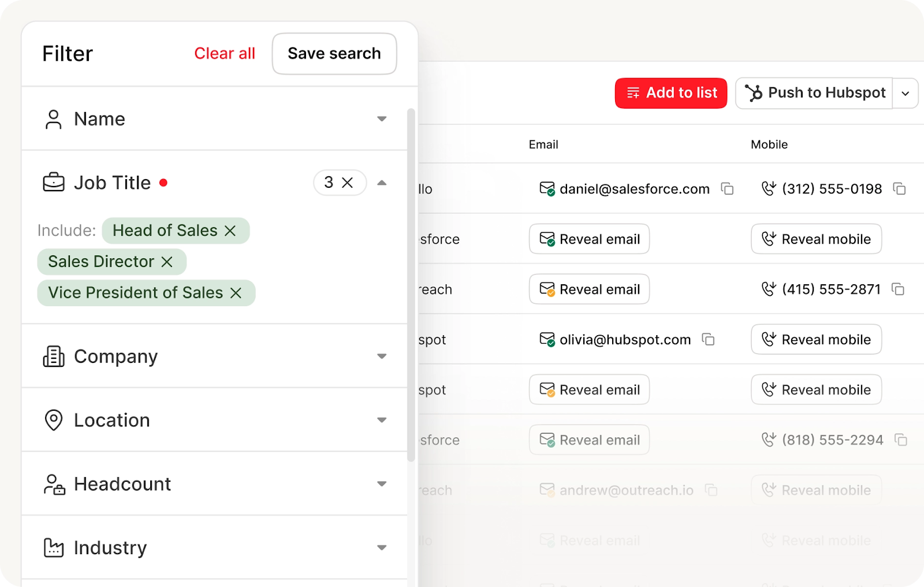
Task: Click the Save search button
Action: pos(334,54)
